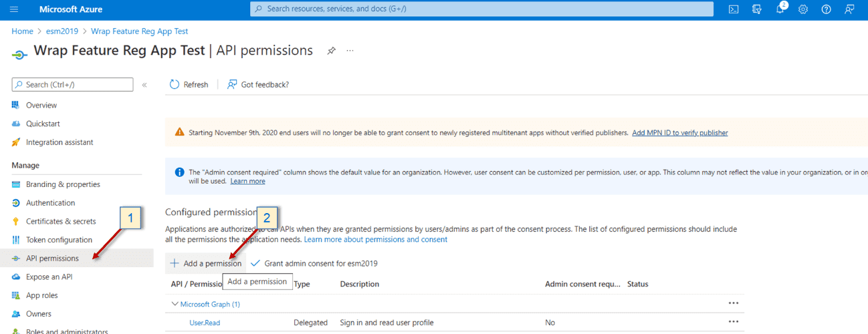Click Wrap Feature Reg App Test breadcrumb

pyautogui.click(x=140, y=31)
